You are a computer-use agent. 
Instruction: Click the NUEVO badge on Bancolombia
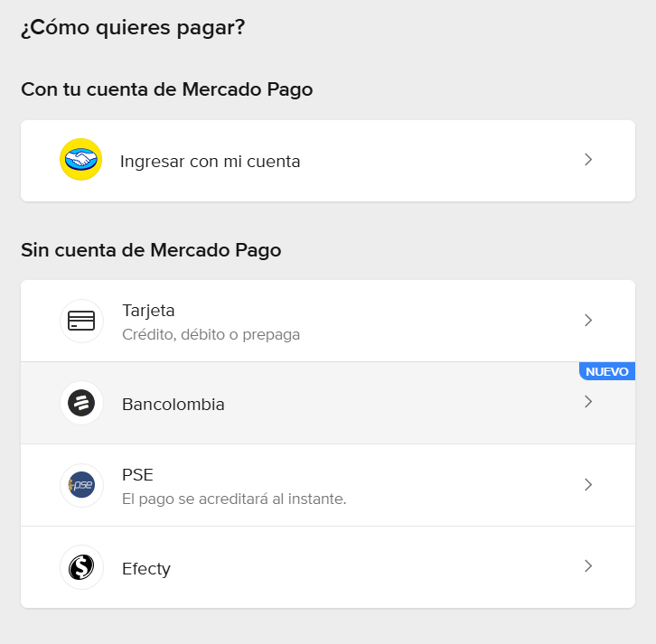click(x=607, y=371)
